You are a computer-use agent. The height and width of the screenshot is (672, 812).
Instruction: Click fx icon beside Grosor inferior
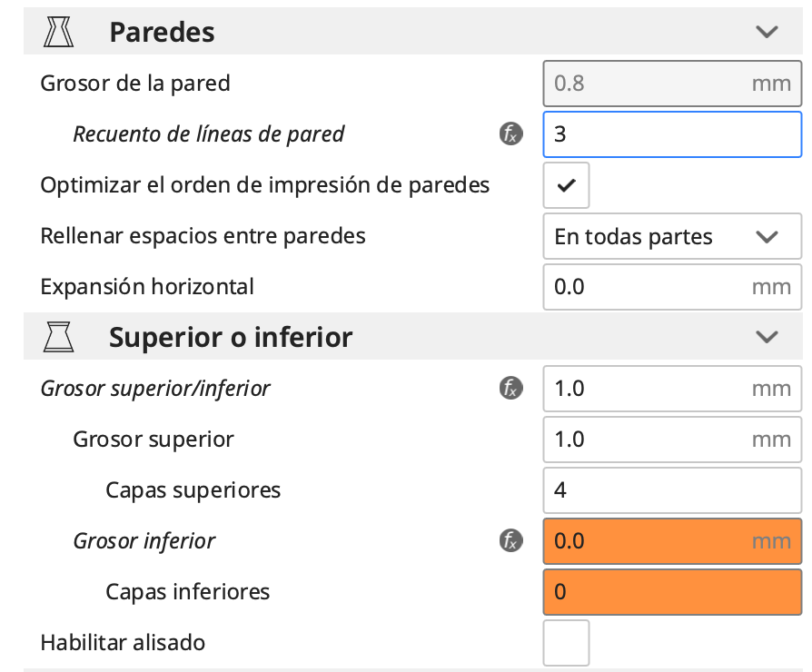(511, 541)
